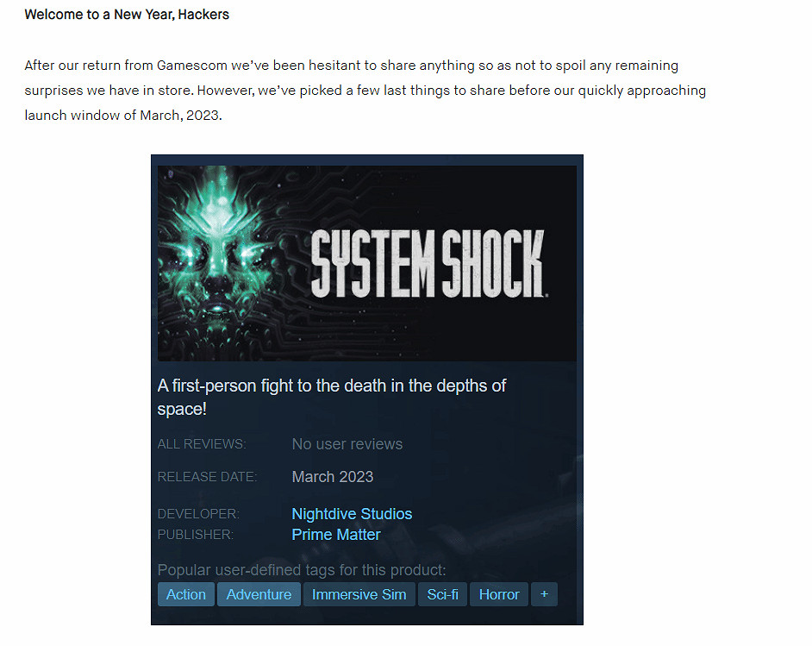Click the 'Welcome to a New Year, Hackers' heading

[x=127, y=15]
